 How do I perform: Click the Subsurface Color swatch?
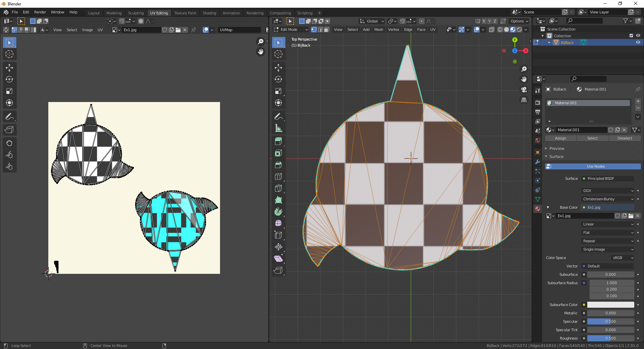(610, 305)
